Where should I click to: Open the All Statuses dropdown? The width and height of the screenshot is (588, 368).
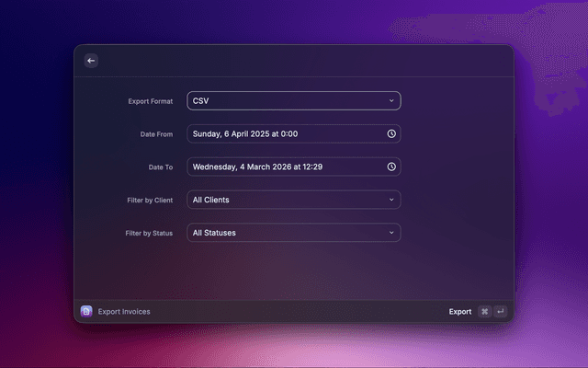tap(285, 233)
